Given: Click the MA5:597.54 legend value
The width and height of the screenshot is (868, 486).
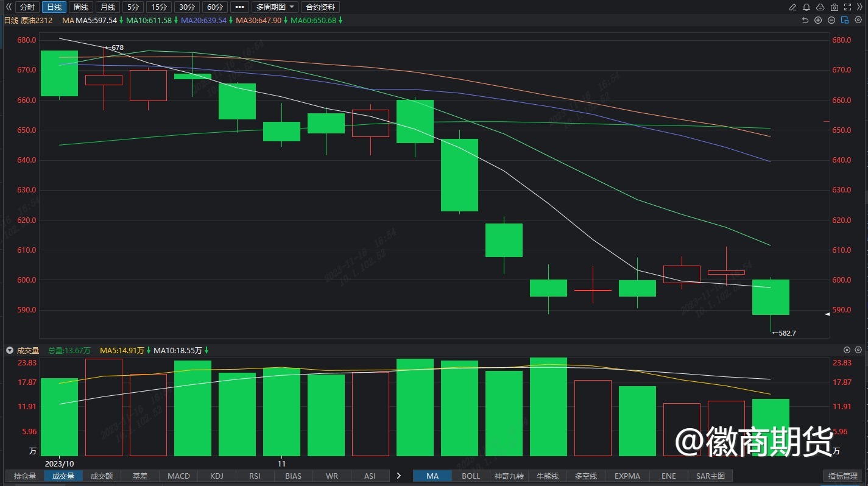Looking at the screenshot, I should (96, 20).
